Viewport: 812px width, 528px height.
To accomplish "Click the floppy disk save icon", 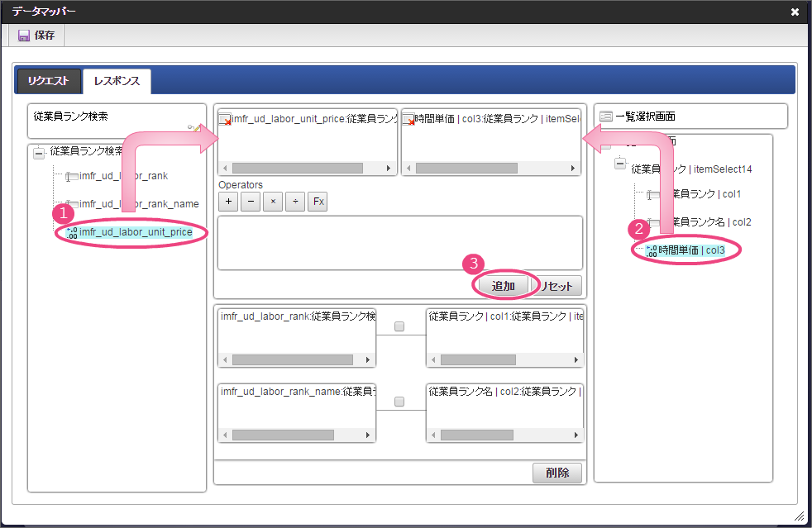I will (x=24, y=36).
